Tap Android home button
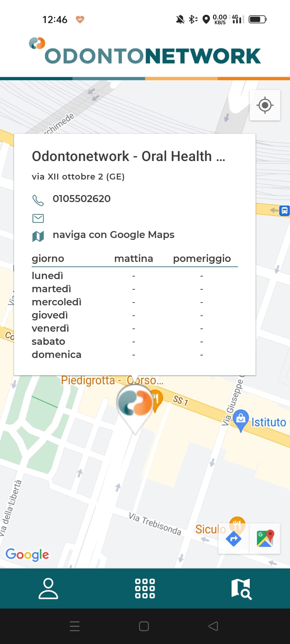The width and height of the screenshot is (290, 644). pos(144,626)
